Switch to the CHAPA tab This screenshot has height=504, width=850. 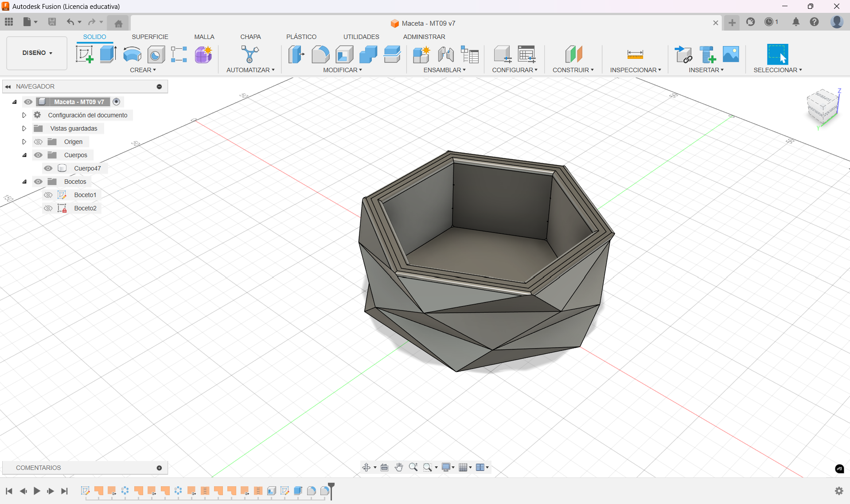coord(250,37)
